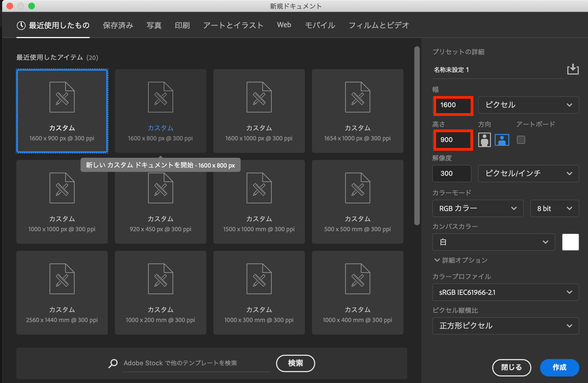The height and width of the screenshot is (383, 588).
Task: Select landscape orientation icon
Action: [502, 140]
